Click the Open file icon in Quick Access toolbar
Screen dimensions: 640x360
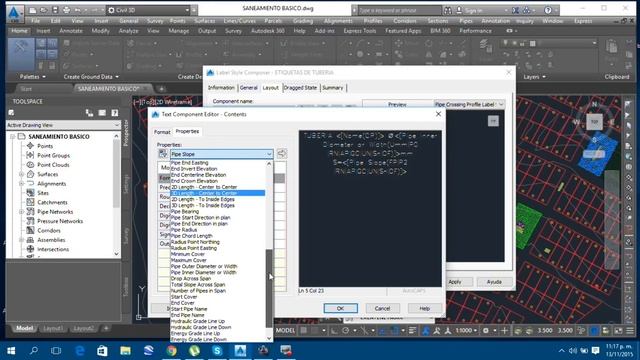click(44, 10)
